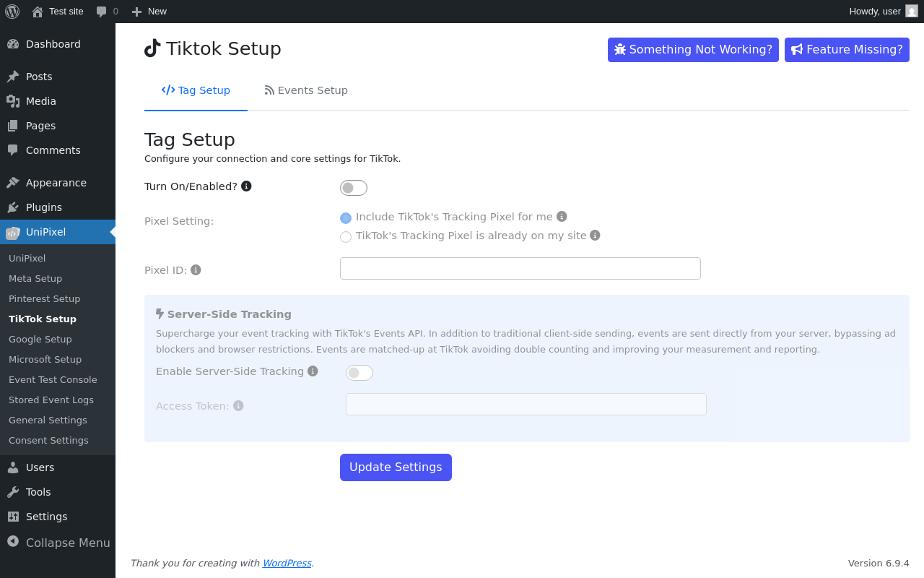Click info icon beside Turn On/Enabled
This screenshot has height=578, width=924.
tap(246, 186)
